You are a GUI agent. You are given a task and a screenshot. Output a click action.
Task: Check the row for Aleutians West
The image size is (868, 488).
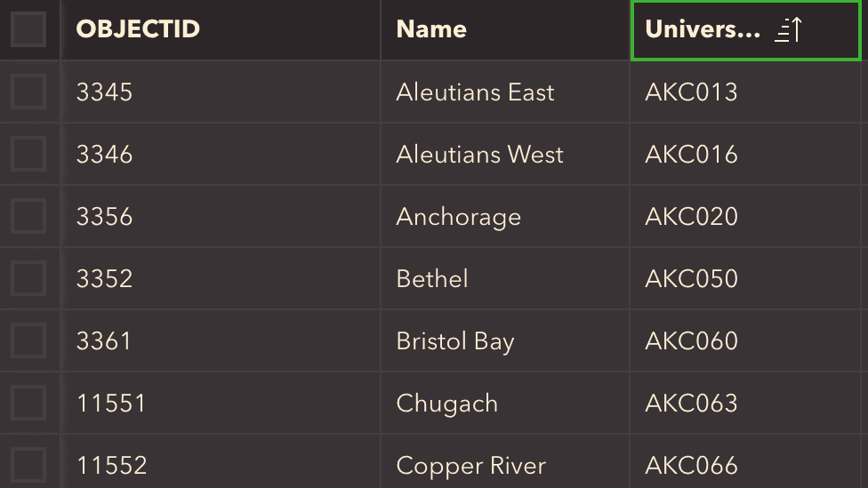[28, 154]
